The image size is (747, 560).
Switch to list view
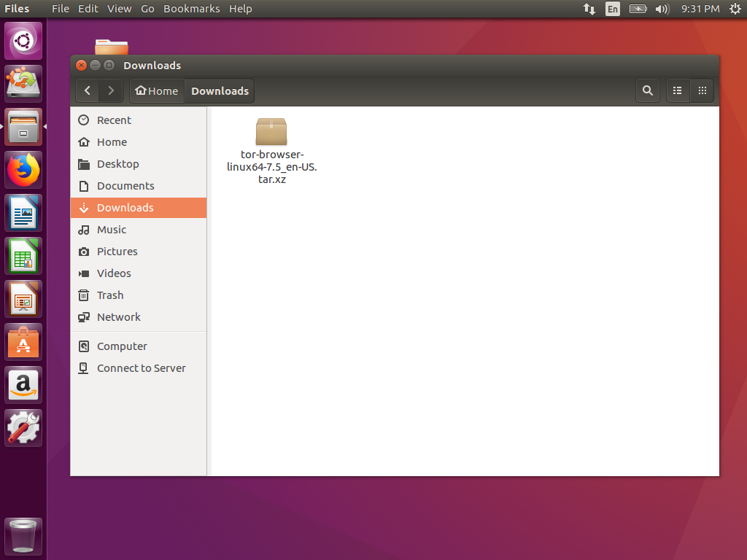678,91
